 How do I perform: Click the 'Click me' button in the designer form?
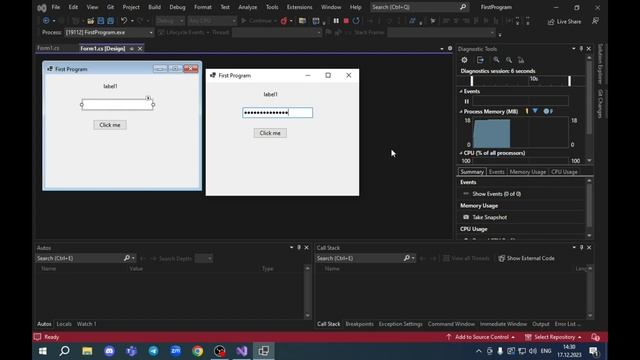(x=110, y=125)
